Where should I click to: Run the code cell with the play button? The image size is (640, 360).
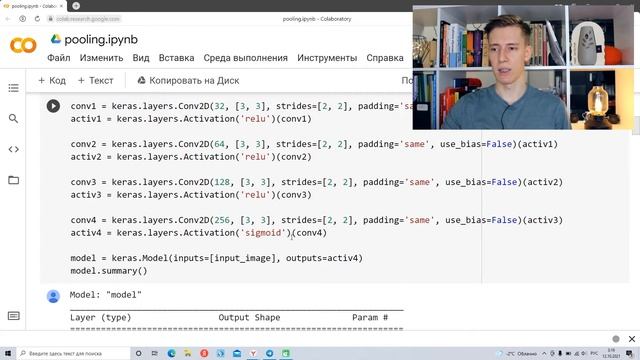click(53, 106)
